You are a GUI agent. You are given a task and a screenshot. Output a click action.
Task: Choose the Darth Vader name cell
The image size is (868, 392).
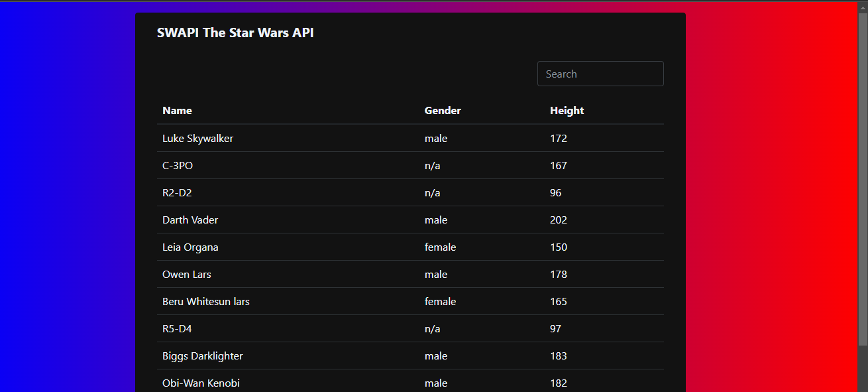(x=190, y=220)
